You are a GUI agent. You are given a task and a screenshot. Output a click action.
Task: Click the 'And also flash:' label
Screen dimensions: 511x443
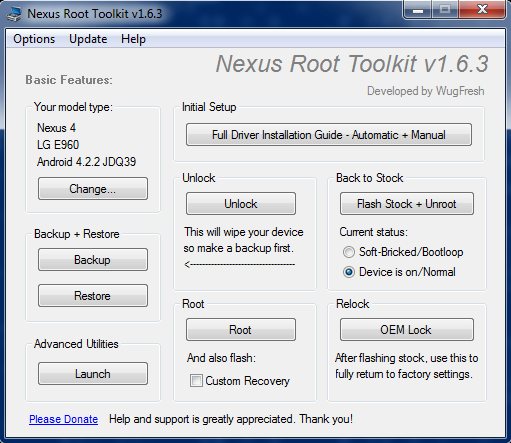(221, 358)
